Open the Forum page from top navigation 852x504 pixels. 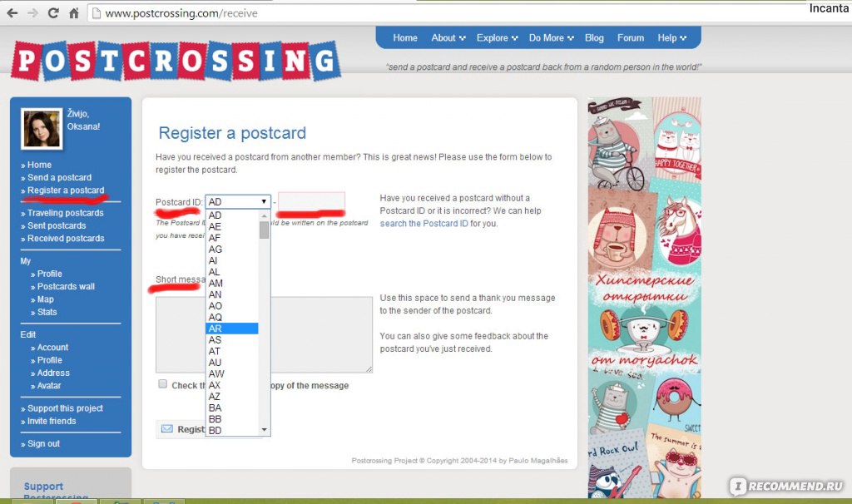pos(631,37)
